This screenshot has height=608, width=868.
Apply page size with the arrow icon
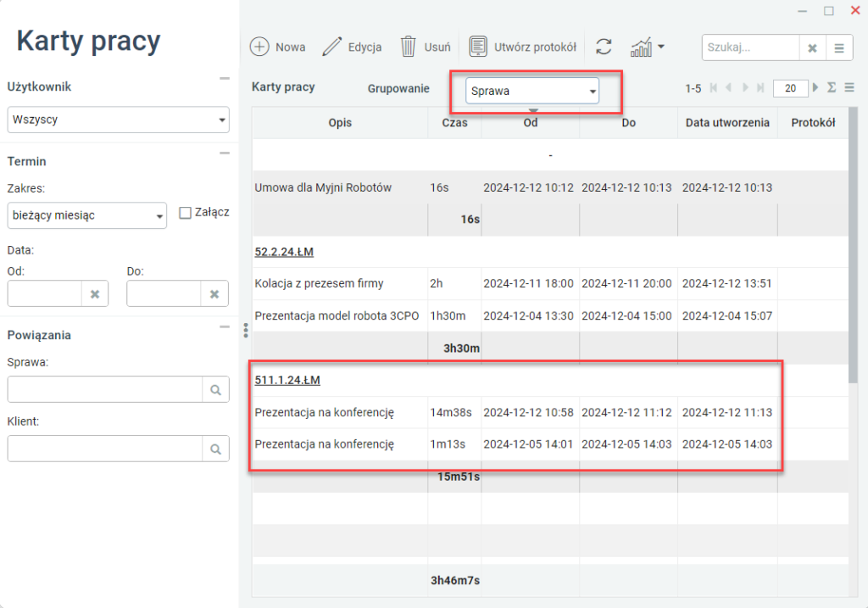point(815,87)
